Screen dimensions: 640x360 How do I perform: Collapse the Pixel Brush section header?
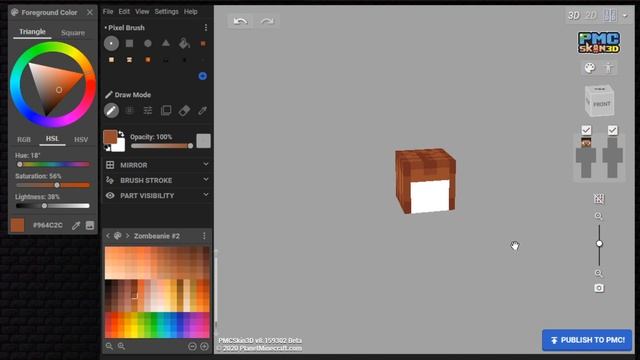click(124, 28)
